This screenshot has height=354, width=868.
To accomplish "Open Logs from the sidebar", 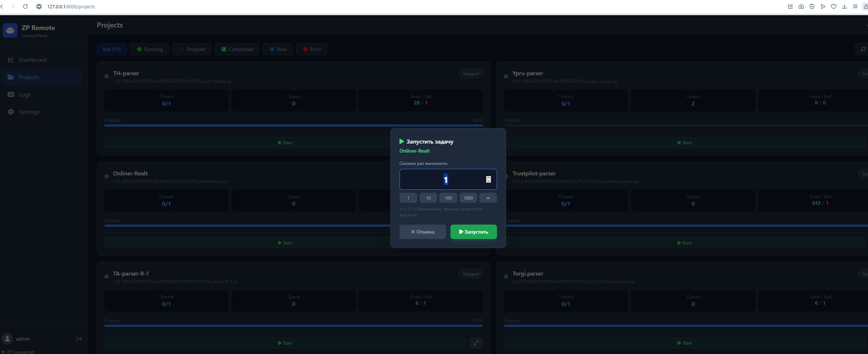I will pos(42,94).
